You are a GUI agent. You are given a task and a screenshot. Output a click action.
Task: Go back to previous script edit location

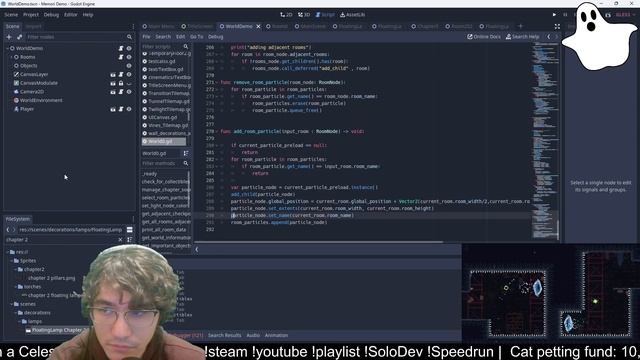[x=549, y=37]
